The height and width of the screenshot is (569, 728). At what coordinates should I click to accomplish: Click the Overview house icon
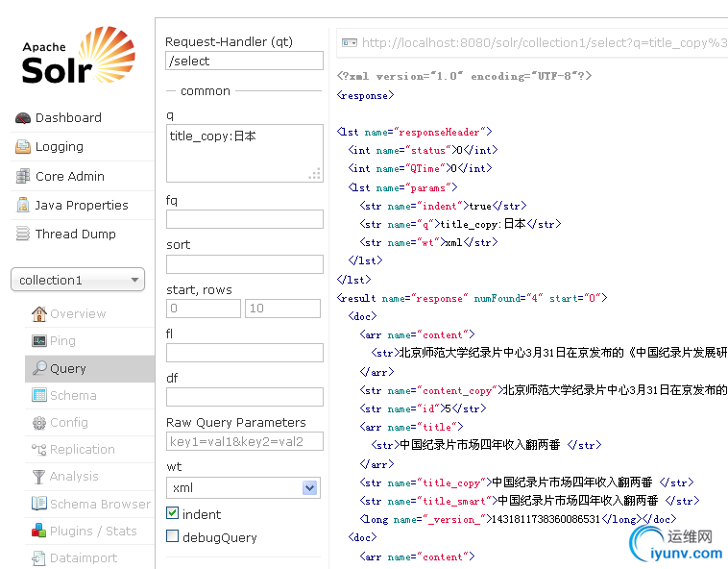coord(39,314)
